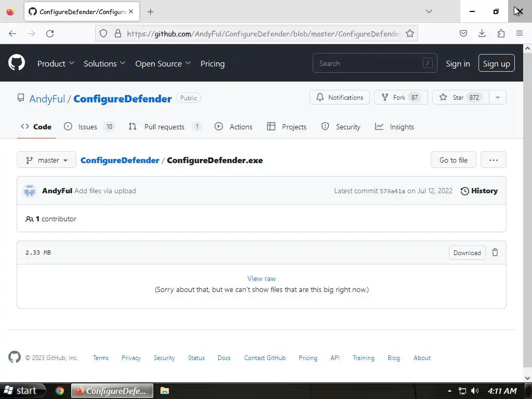Open Pocket save icon in toolbar
The image size is (532, 399).
[x=463, y=33]
